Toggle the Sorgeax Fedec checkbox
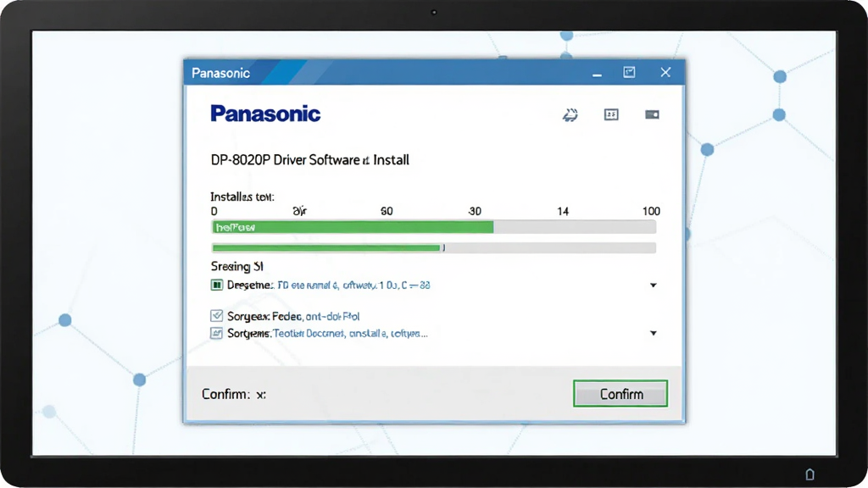The width and height of the screenshot is (868, 488). [x=216, y=316]
